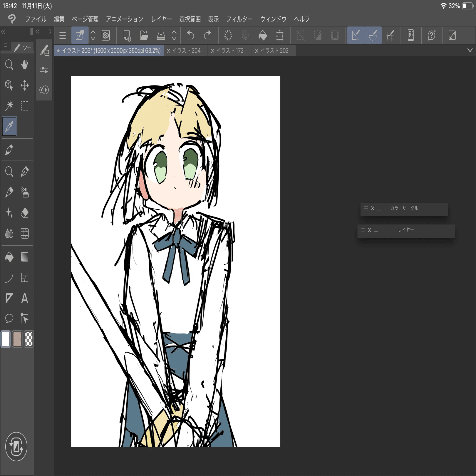Select the Auto-select magic wand tool
Image resolution: width=476 pixels, height=476 pixels.
[9, 106]
